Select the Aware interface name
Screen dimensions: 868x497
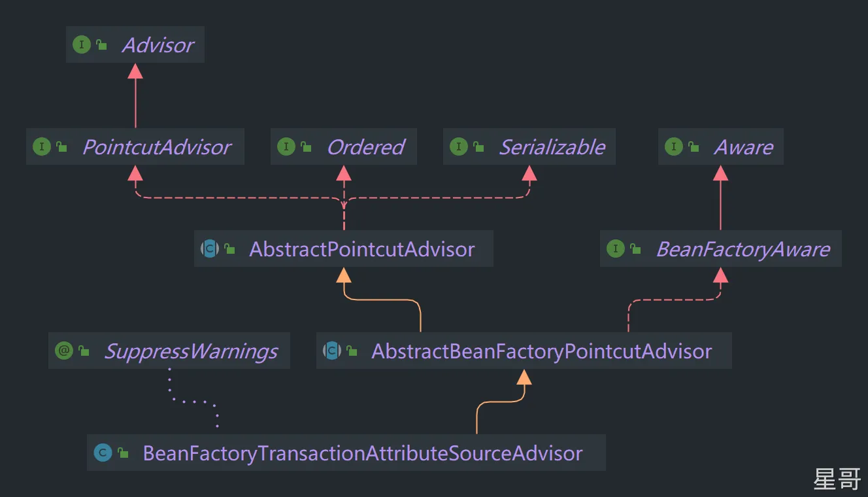pyautogui.click(x=743, y=147)
